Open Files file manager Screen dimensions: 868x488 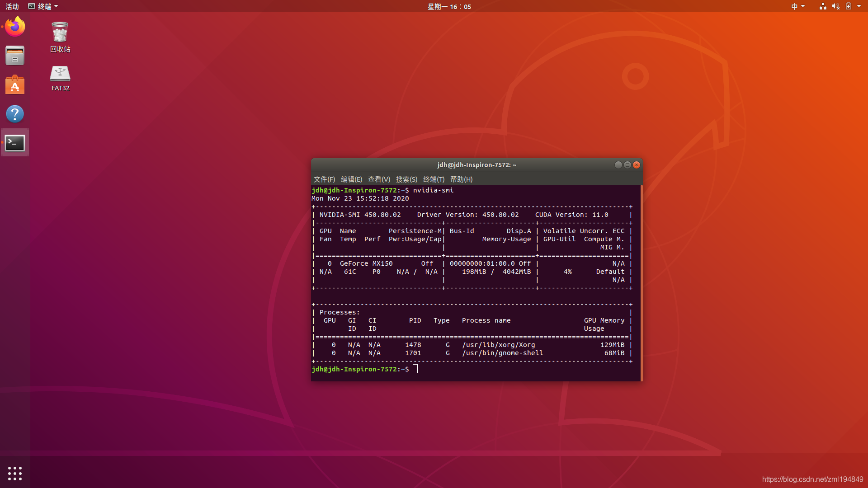14,56
